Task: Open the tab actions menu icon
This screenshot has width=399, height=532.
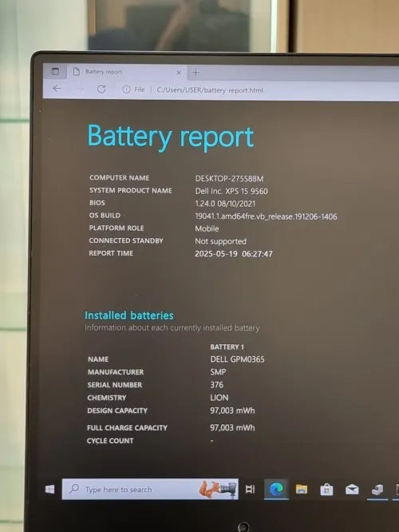Action: coord(55,71)
